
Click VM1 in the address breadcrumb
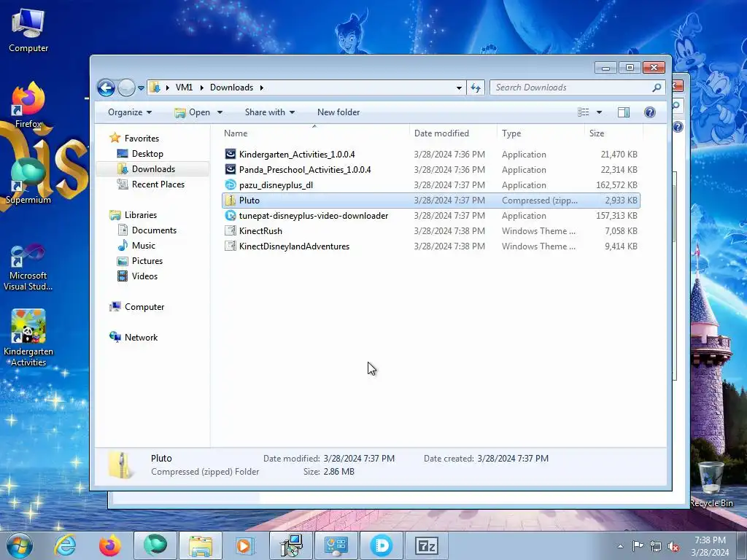pyautogui.click(x=184, y=87)
